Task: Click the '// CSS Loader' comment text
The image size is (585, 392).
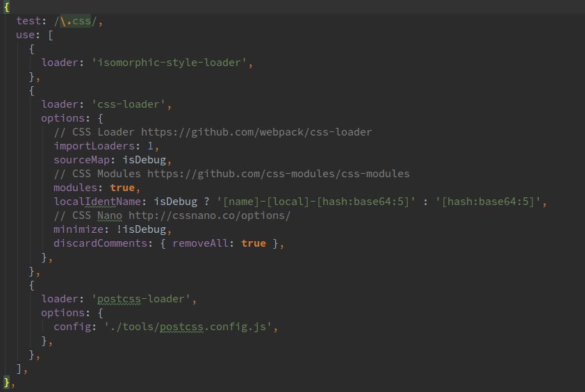Action: [x=94, y=132]
